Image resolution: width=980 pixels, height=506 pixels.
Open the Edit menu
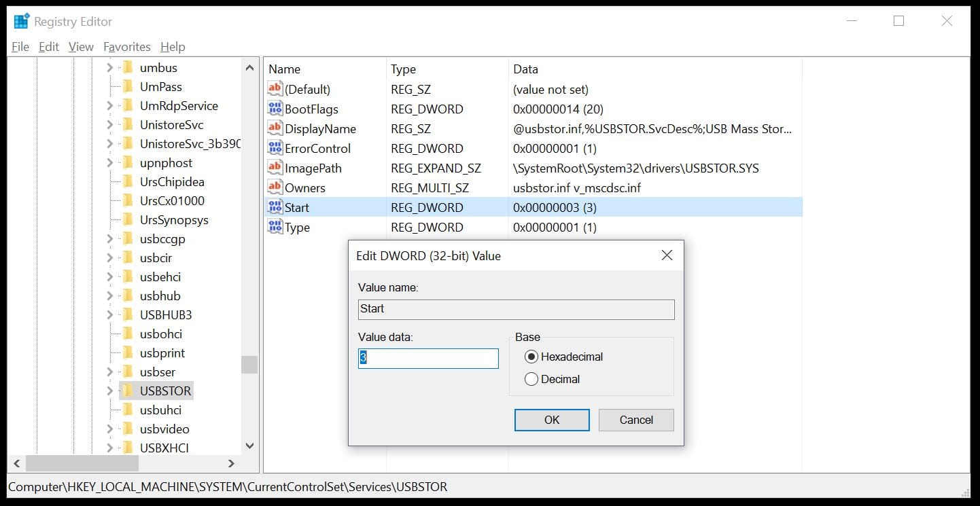[x=49, y=46]
